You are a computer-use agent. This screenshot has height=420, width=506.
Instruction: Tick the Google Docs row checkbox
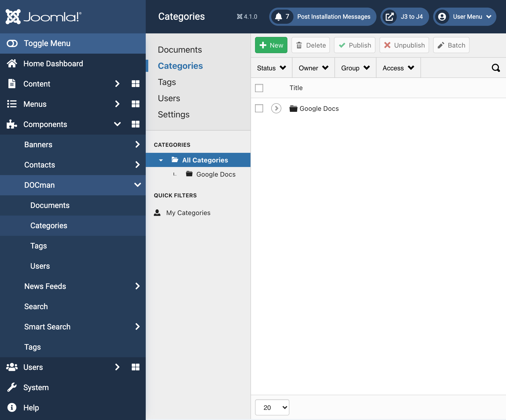click(259, 108)
